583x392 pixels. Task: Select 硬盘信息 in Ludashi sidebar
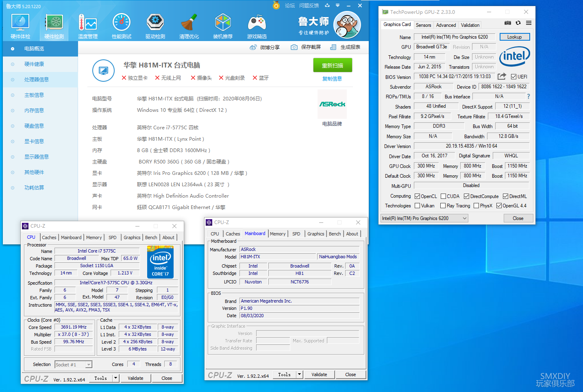tap(40, 126)
